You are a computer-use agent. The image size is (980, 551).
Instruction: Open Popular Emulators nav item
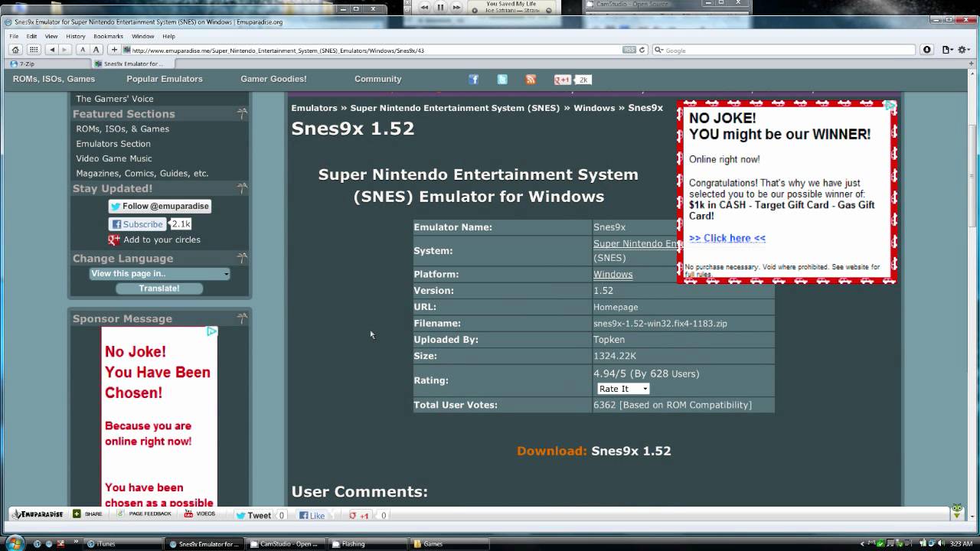click(165, 79)
